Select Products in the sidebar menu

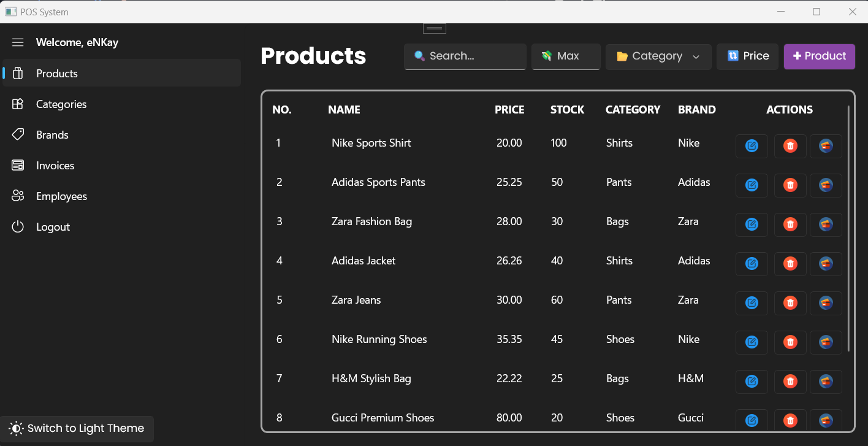coord(56,73)
